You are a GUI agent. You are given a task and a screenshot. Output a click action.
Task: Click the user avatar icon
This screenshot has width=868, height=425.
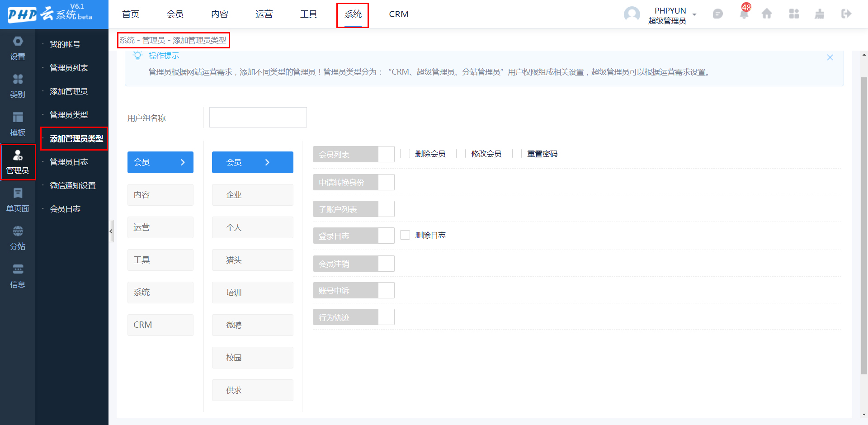pyautogui.click(x=632, y=14)
